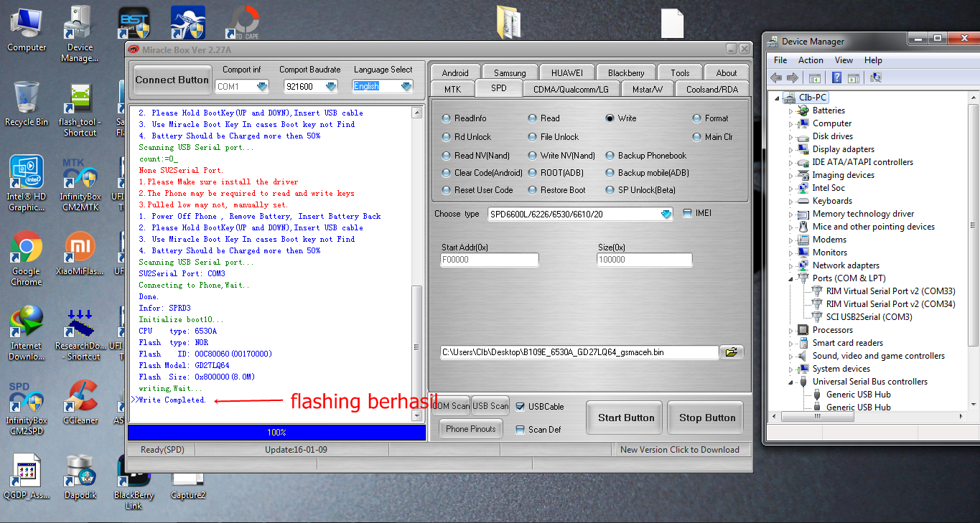The height and width of the screenshot is (523, 980).
Task: Open the Dapodik desktop icon
Action: coord(80,477)
